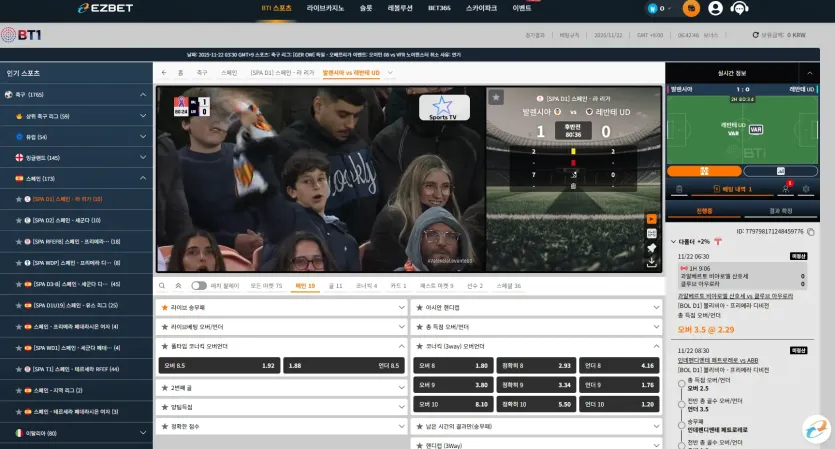Click the download icon on the scoreboard

point(651,262)
